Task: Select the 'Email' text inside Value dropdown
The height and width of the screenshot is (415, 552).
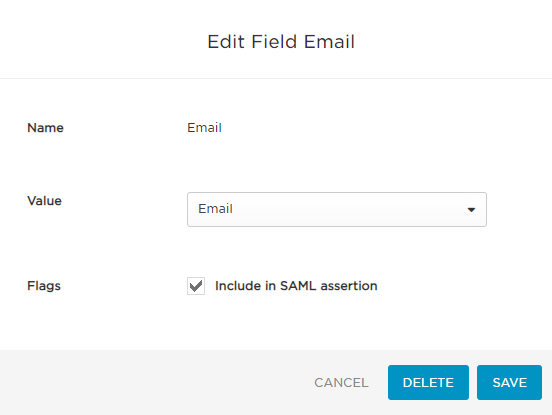Action: click(215, 209)
